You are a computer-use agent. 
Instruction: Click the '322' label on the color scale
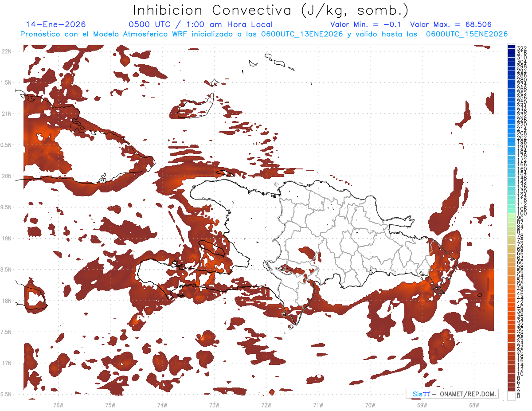[521, 48]
